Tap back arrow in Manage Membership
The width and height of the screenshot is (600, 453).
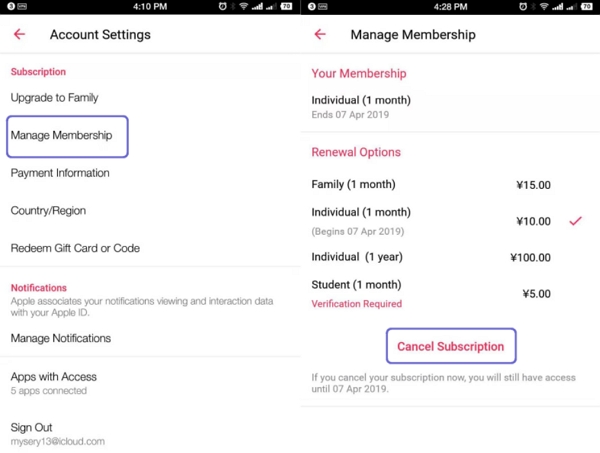click(320, 35)
